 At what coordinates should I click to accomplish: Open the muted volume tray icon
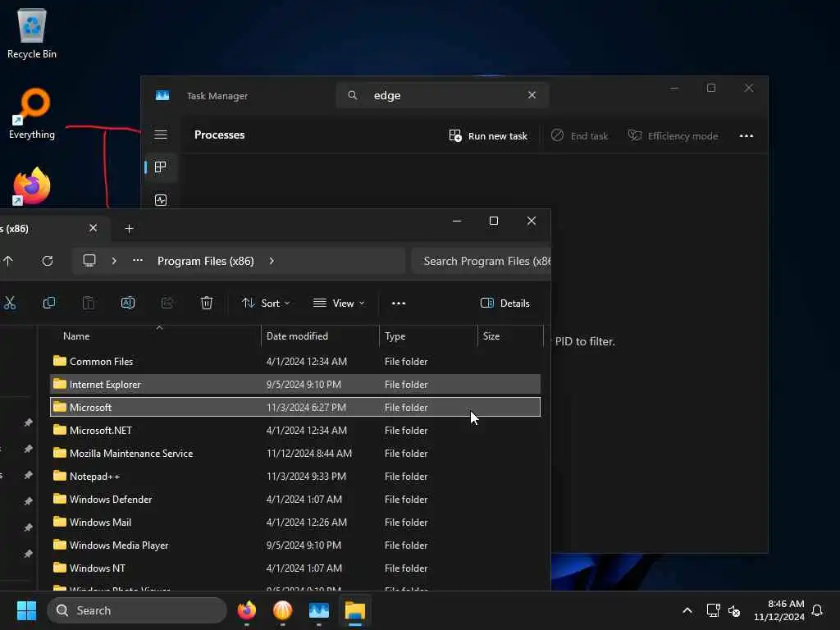click(x=734, y=610)
